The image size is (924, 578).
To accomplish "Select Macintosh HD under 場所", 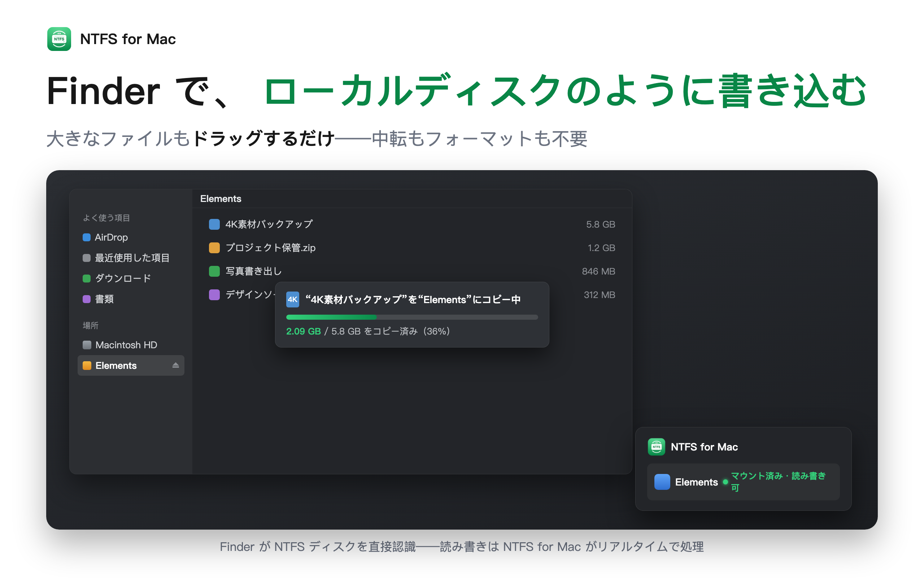I will 131,345.
